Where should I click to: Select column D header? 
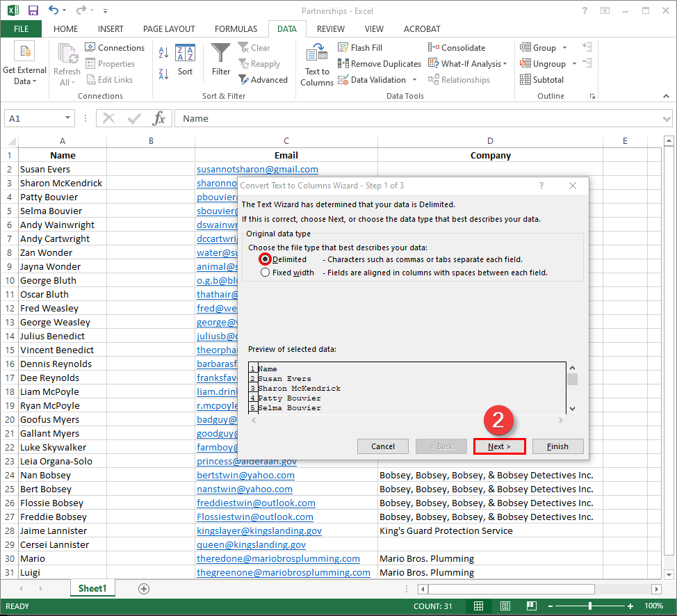[490, 141]
